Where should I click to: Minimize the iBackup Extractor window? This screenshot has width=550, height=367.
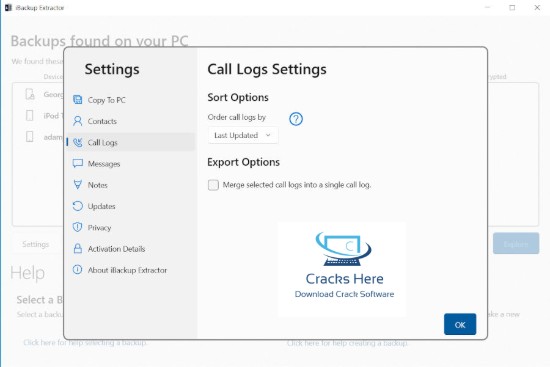[x=487, y=7]
